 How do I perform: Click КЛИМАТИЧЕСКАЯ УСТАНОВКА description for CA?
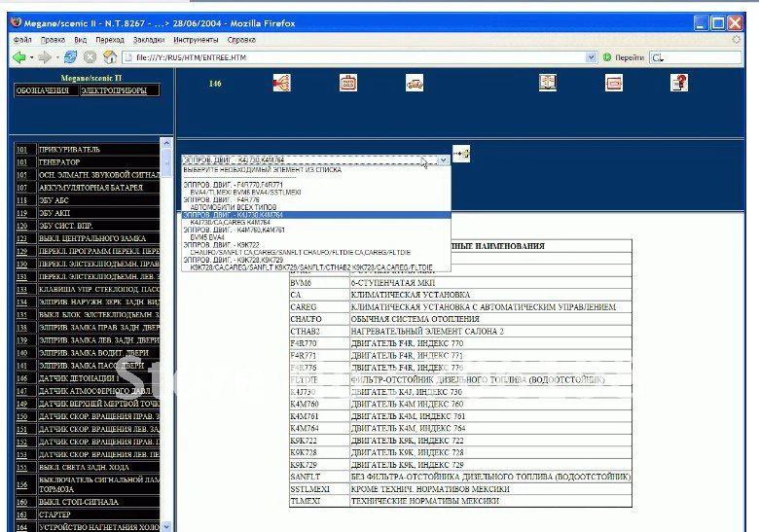point(490,295)
